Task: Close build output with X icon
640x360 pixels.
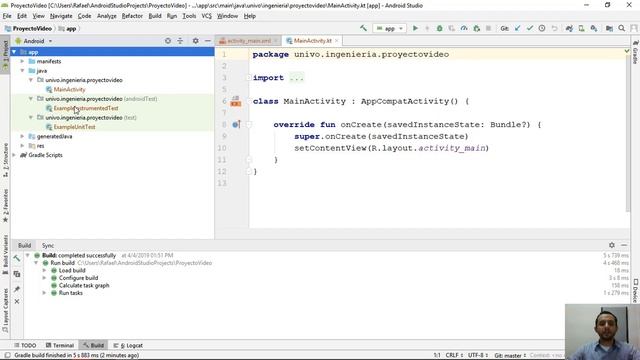Action: [17, 302]
